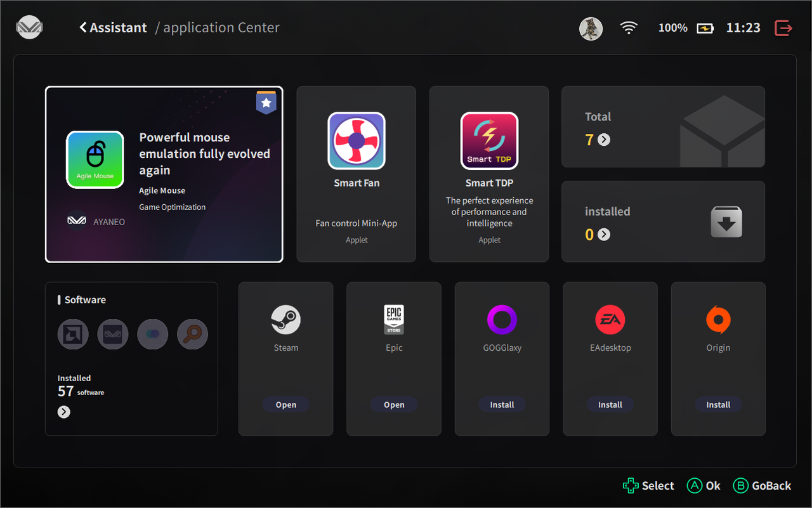Click the AMD software icon
This screenshot has width=812, height=508.
(x=73, y=334)
